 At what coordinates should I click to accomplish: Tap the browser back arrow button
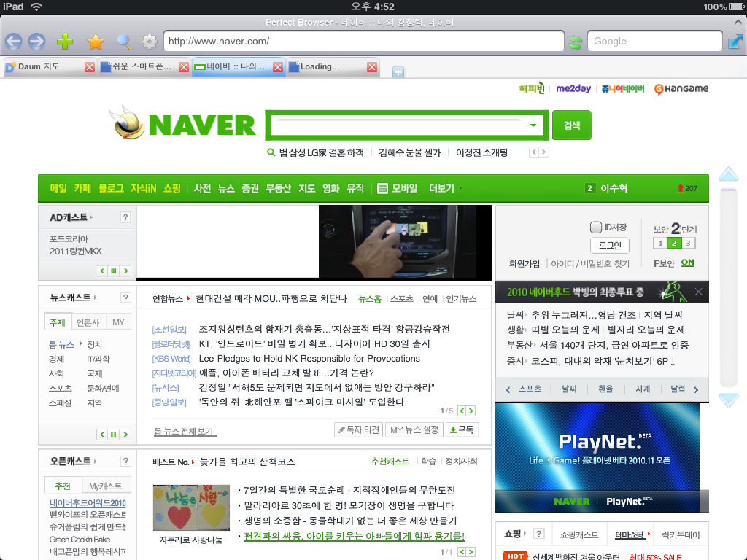tap(14, 42)
